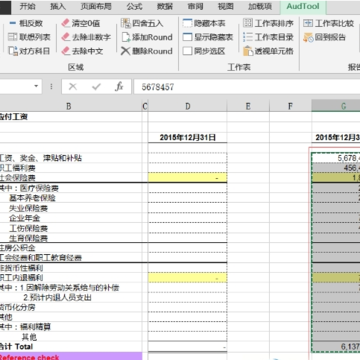Screen dimensions: 360x360
Task: Open the 加载项 ribbon tab
Action: point(260,6)
